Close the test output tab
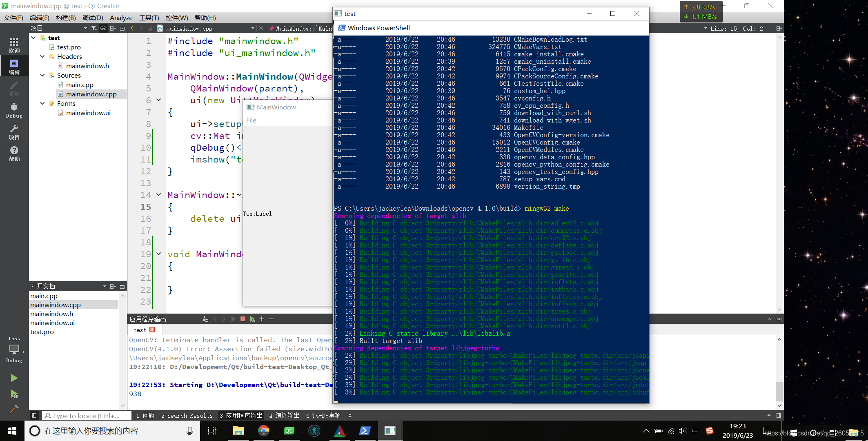868x441 pixels. tap(152, 330)
